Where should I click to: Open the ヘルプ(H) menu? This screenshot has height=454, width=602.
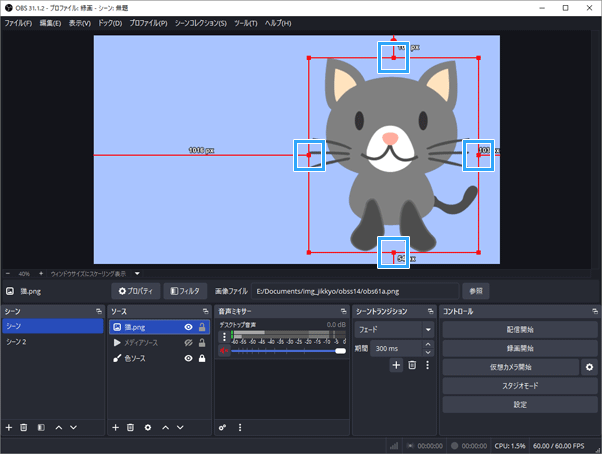click(x=278, y=23)
